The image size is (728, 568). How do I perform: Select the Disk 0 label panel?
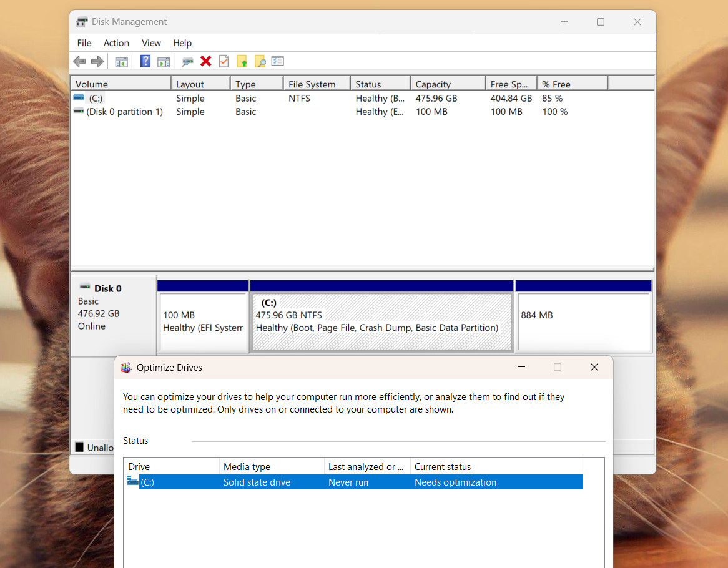point(113,316)
